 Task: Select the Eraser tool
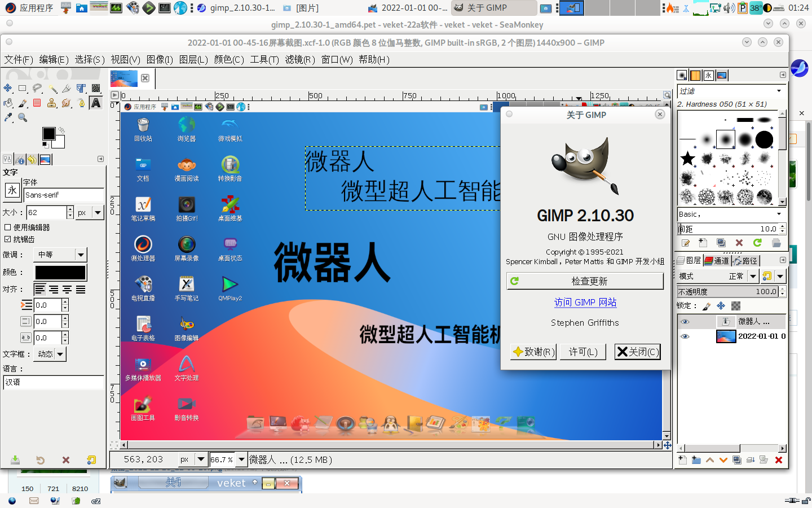coord(37,103)
